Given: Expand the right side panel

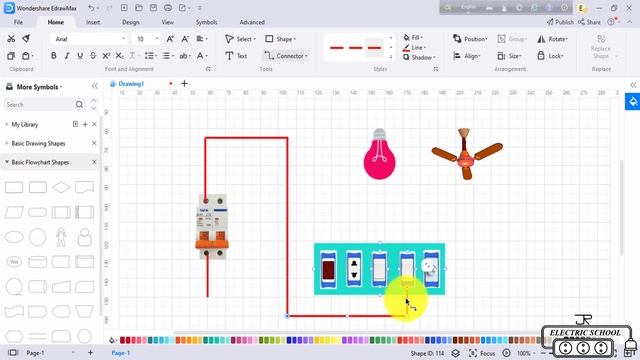Looking at the screenshot, I should coord(633,85).
